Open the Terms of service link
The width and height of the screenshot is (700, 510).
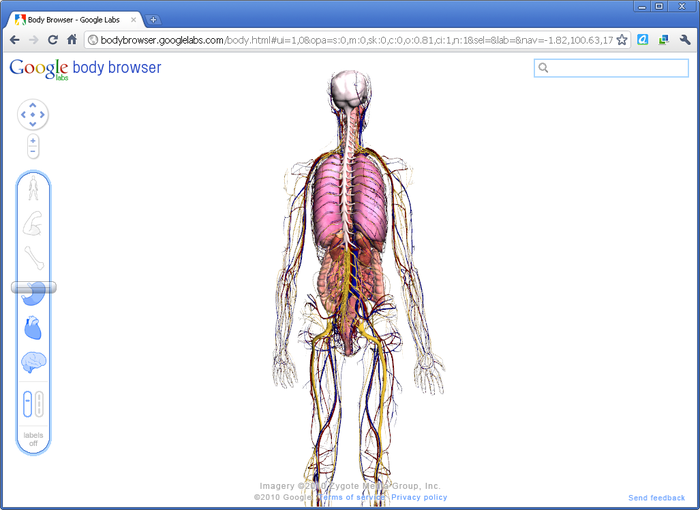pyautogui.click(x=351, y=497)
